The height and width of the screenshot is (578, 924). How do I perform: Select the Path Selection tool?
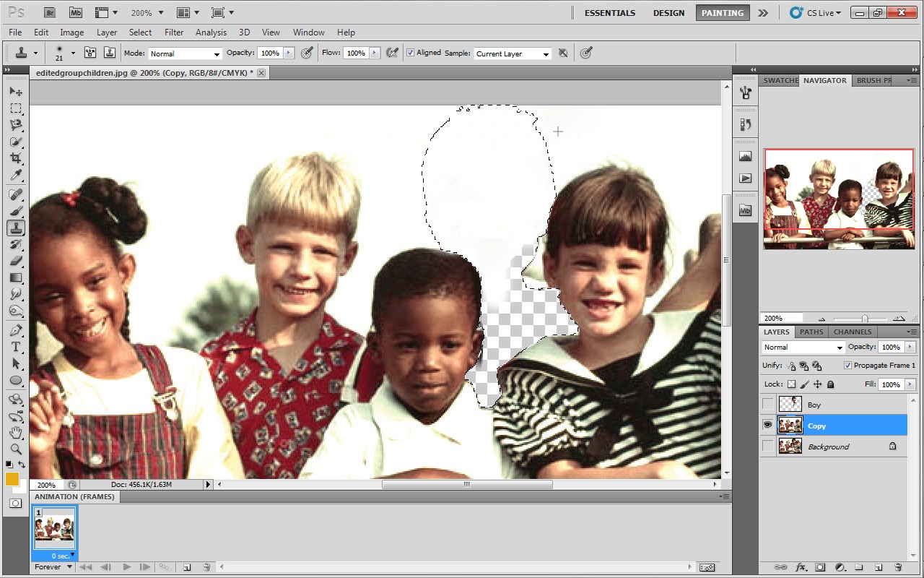pos(16,363)
